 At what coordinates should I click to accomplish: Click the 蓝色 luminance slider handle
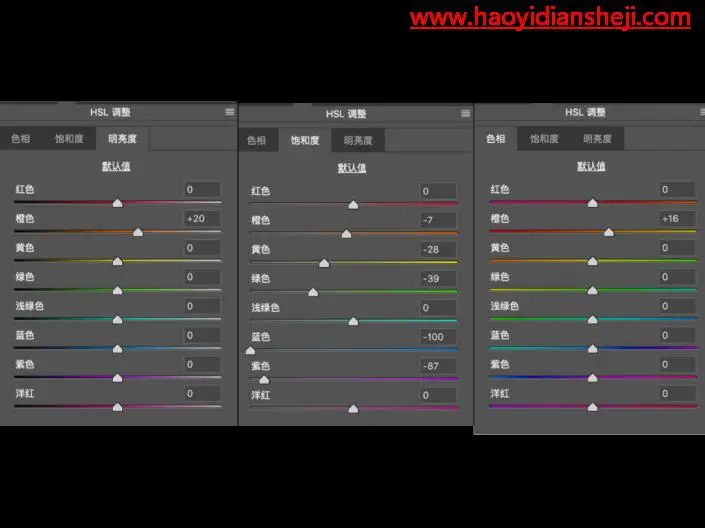[x=117, y=349]
